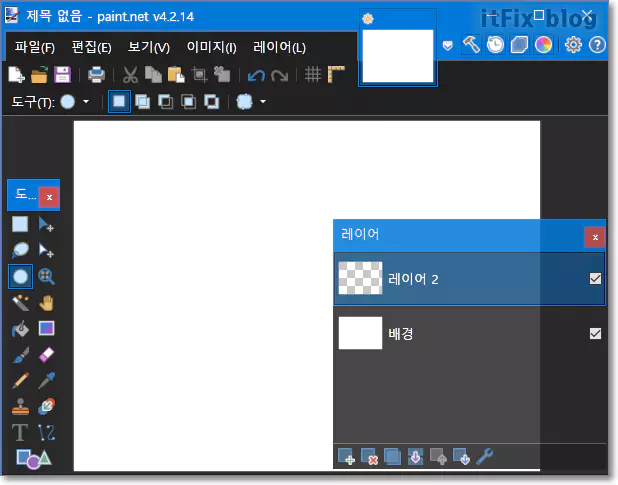Screen dimensions: 618x485
Task: Click Crop to selection icon
Action: tap(199, 74)
